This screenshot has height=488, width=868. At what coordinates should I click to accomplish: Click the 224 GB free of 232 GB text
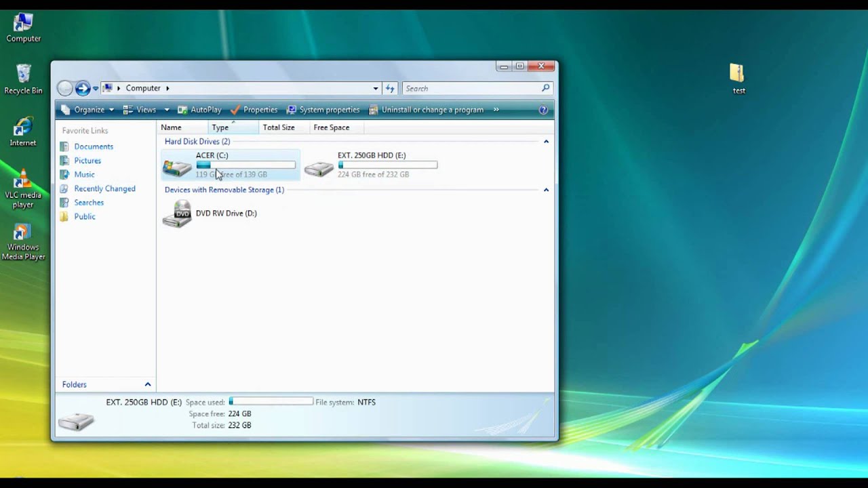click(373, 174)
